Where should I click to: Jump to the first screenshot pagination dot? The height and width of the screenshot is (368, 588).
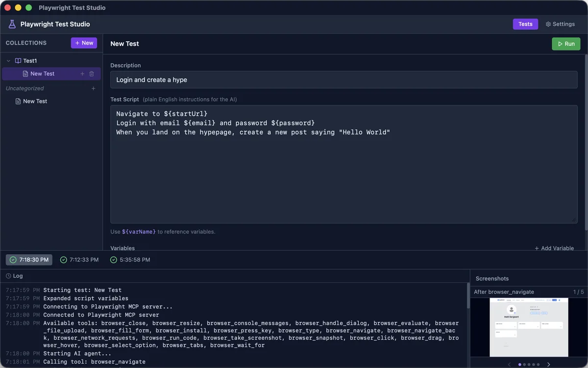[x=520, y=365]
